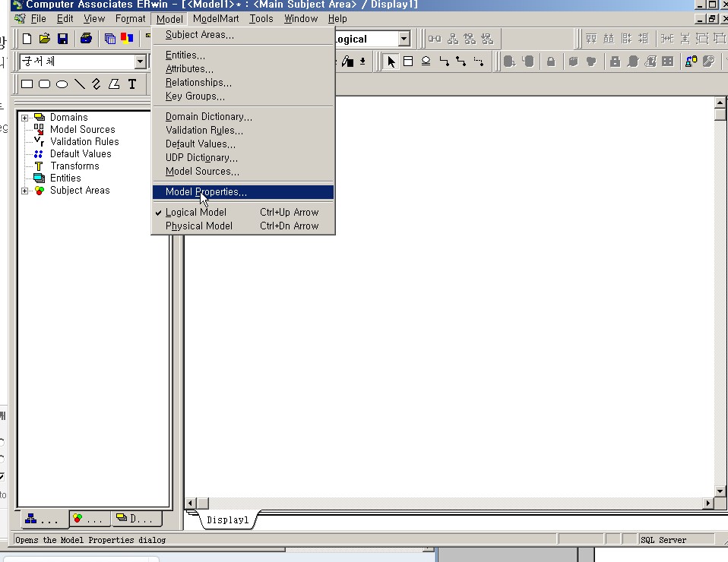
Task: Open Default Values menu entry
Action: 243,144
